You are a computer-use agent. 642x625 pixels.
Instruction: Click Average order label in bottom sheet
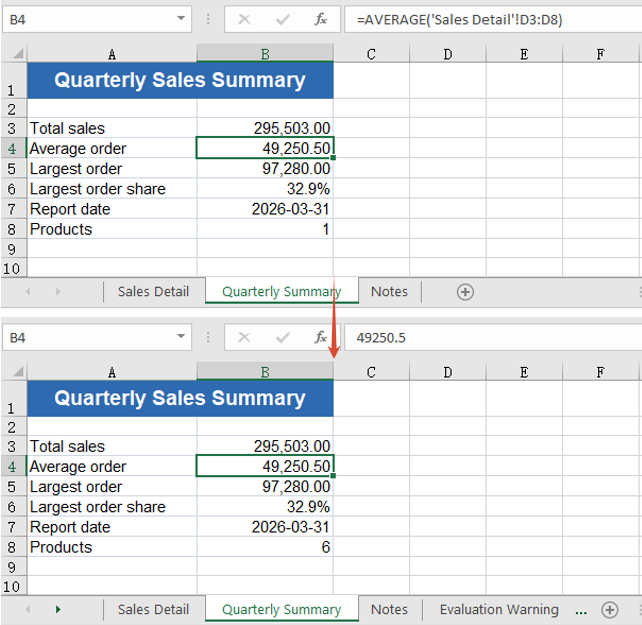tap(78, 466)
